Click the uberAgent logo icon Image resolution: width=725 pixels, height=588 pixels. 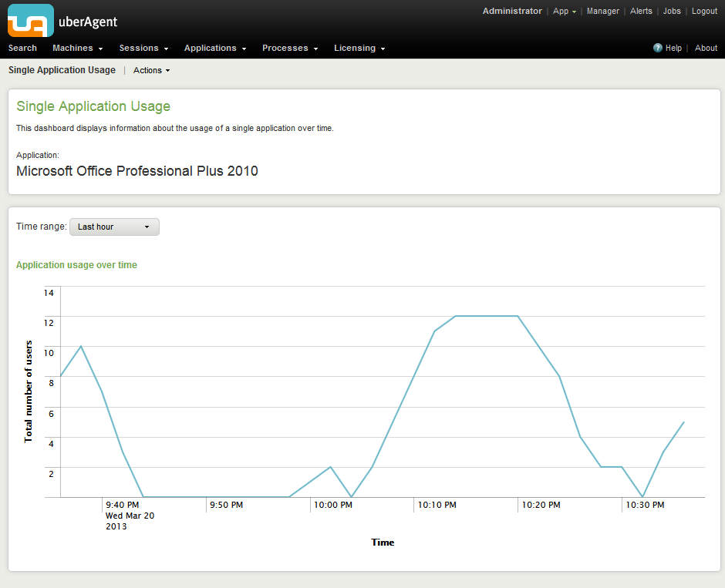[x=31, y=20]
